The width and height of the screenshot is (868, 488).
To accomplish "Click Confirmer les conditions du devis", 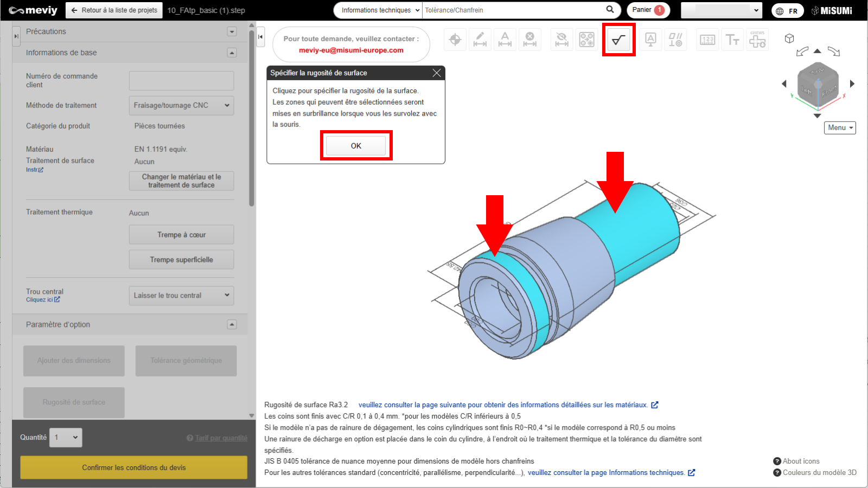I will [133, 467].
